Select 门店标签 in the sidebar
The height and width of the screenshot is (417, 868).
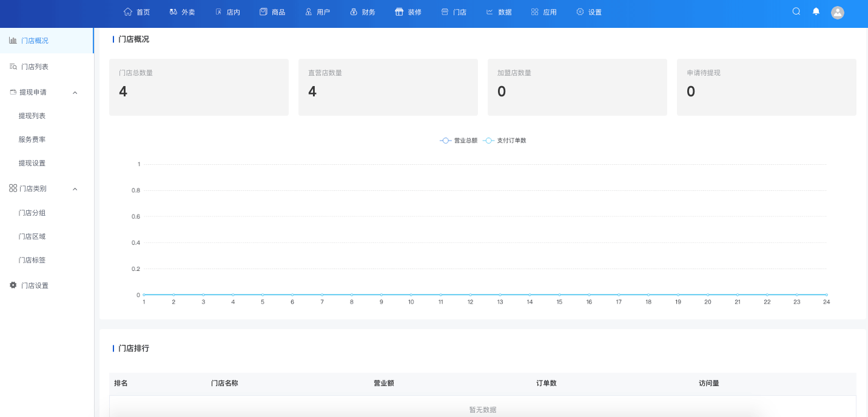pos(32,260)
